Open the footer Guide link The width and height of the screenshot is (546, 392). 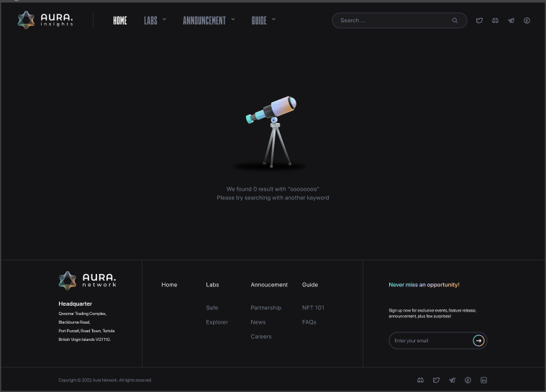310,285
